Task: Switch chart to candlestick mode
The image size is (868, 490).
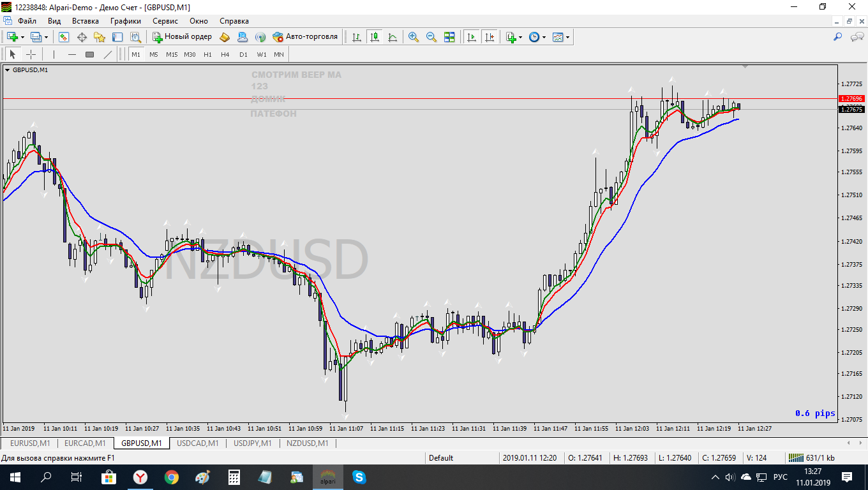Action: [375, 37]
